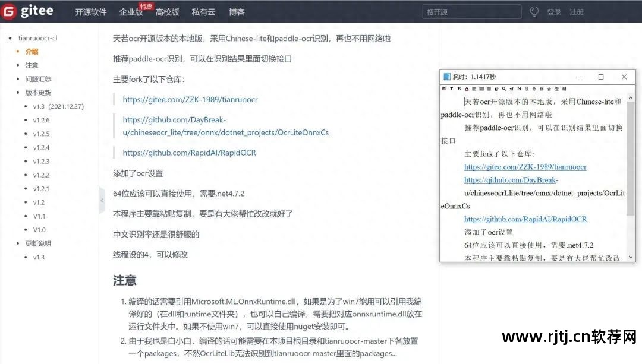
Task: Open gitee ZZK-1989 link in OCR result window
Action: click(x=525, y=167)
